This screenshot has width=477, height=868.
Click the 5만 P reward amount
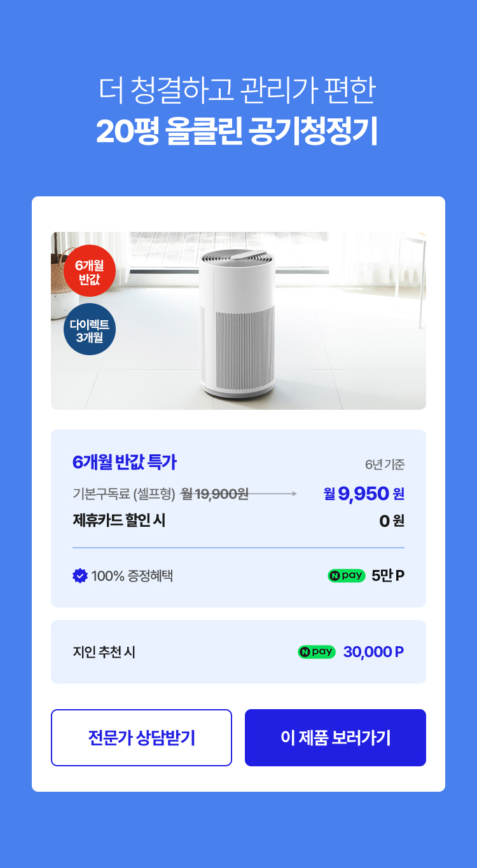pos(388,576)
